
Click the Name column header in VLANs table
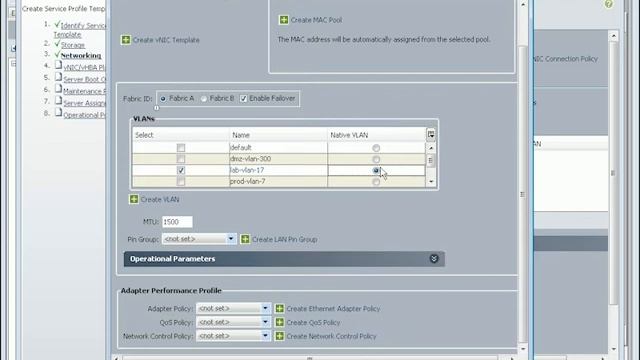tap(278, 135)
